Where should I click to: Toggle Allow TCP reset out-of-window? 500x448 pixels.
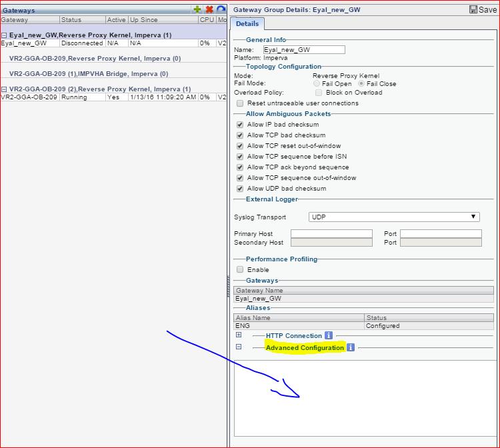click(x=240, y=146)
